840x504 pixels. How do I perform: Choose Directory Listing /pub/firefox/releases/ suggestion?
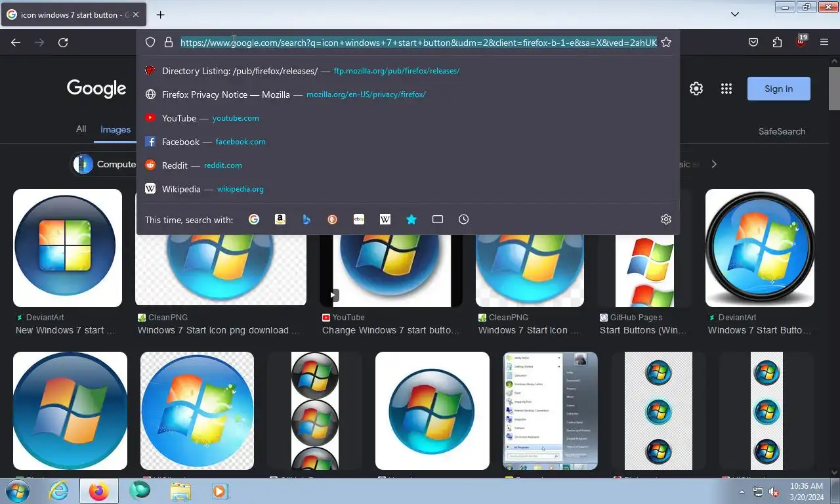tap(408, 71)
